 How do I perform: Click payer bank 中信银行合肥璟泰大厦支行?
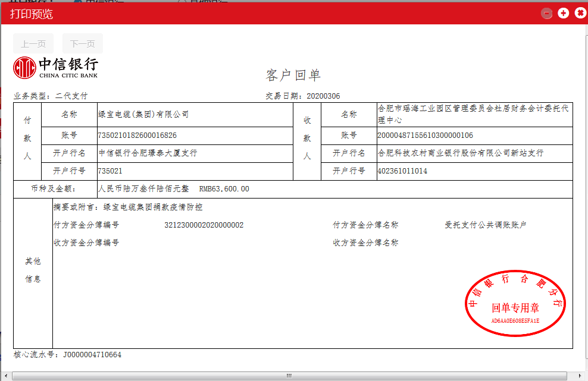148,153
